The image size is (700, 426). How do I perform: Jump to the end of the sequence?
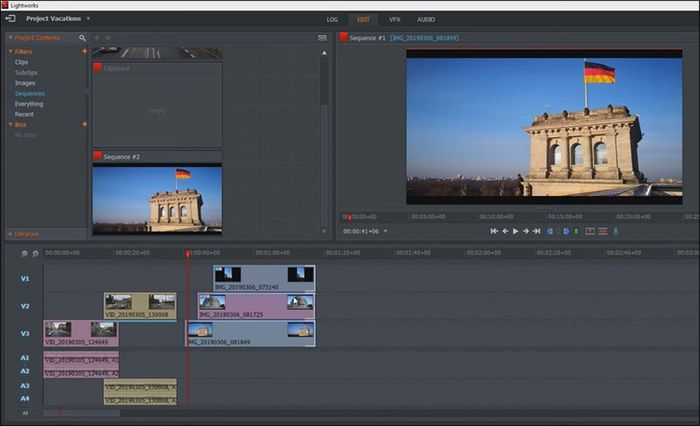pyautogui.click(x=537, y=231)
